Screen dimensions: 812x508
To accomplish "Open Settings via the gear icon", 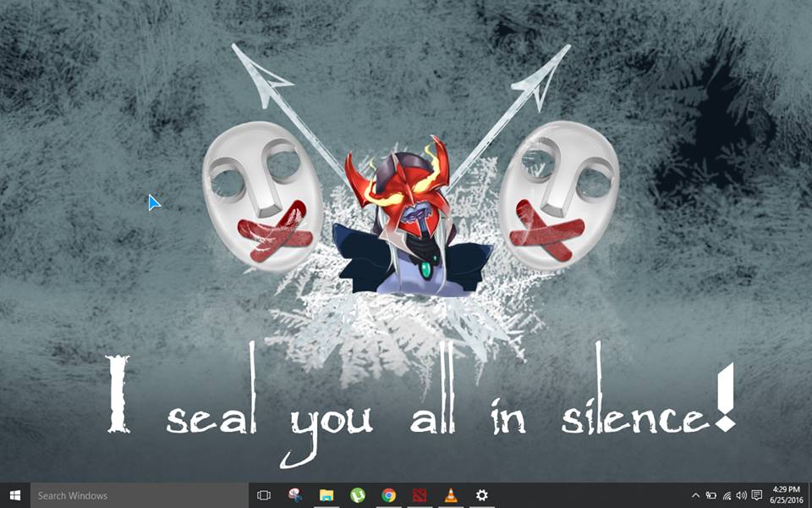I will coord(482,495).
